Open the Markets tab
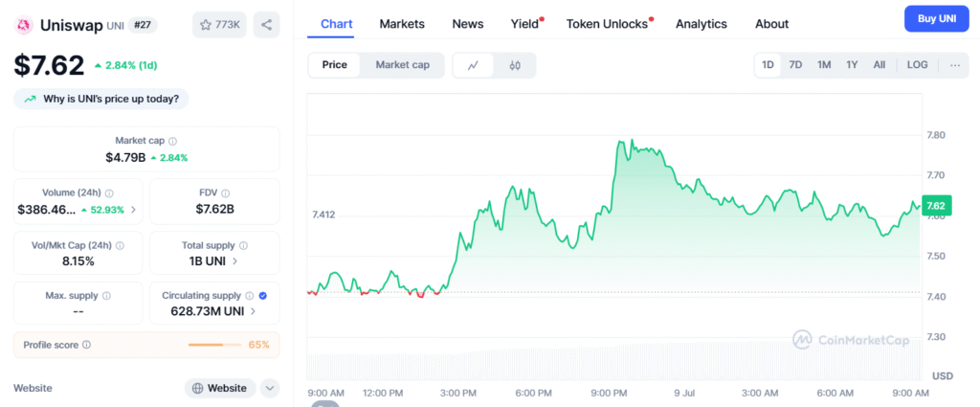Screen dimensions: 980x407 [x=402, y=24]
